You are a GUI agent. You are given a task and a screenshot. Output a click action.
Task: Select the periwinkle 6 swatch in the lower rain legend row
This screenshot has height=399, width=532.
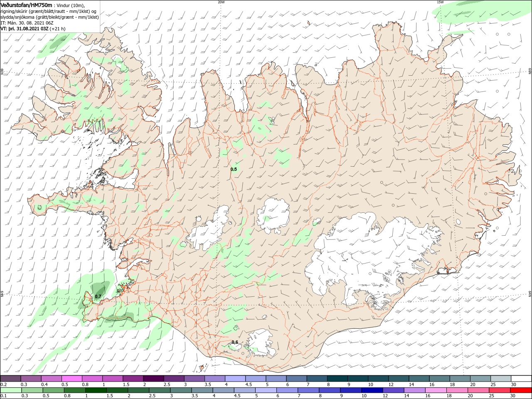tap(287, 390)
